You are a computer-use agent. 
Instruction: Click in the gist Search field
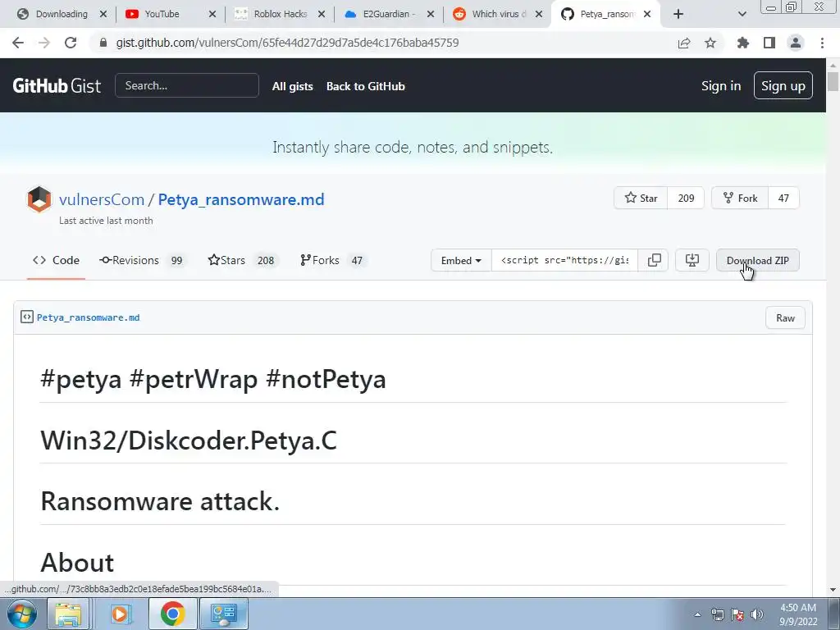187,85
